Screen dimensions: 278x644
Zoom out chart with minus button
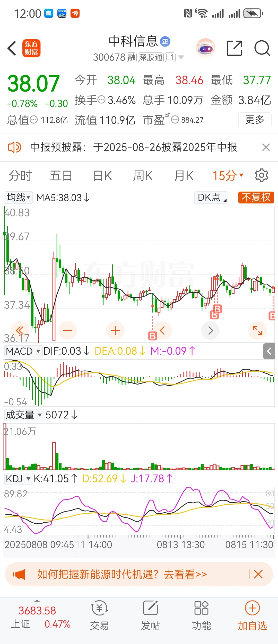coord(68,330)
